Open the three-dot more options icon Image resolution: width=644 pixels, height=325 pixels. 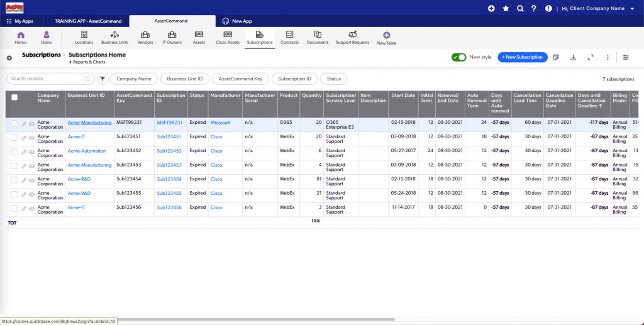608,57
